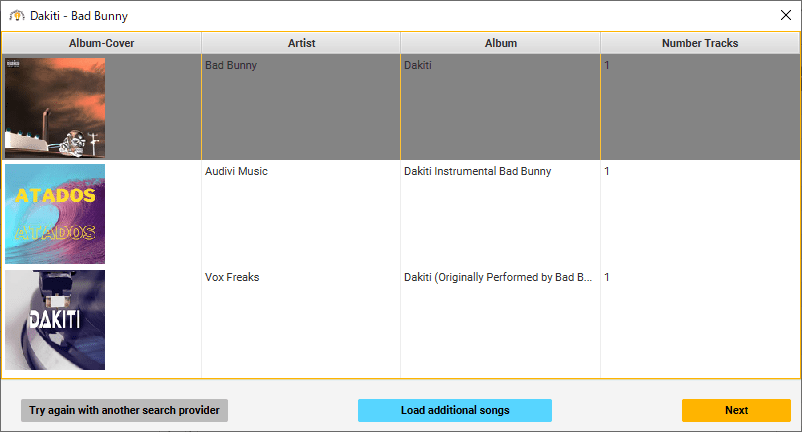Click 'Dakiti (Originally Performed by Bad B...' cell
Viewport: 802px width, 432px height.
pos(500,319)
